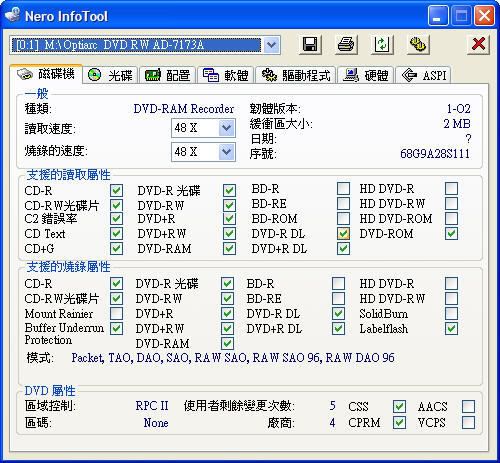The height and width of the screenshot is (463, 500).
Task: Toggle CSS checkbox in DVD 屬性
Action: coord(399,406)
